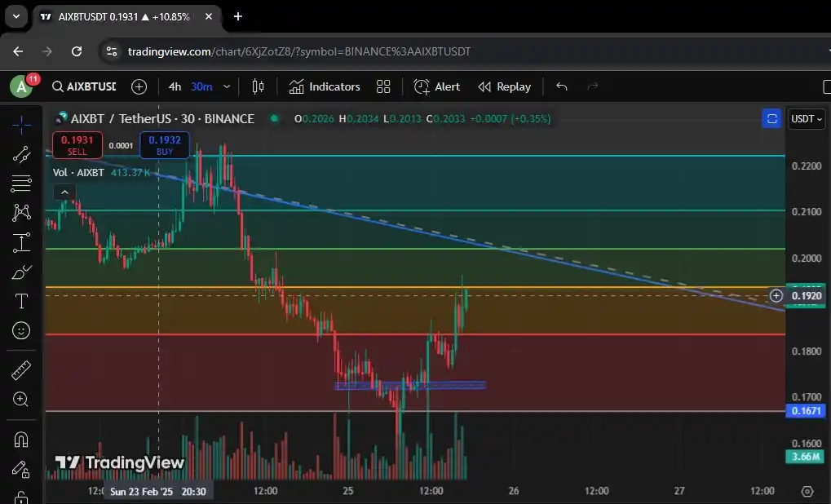Viewport: 831px width, 504px height.
Task: Select the trend line drawing tool
Action: (21, 154)
